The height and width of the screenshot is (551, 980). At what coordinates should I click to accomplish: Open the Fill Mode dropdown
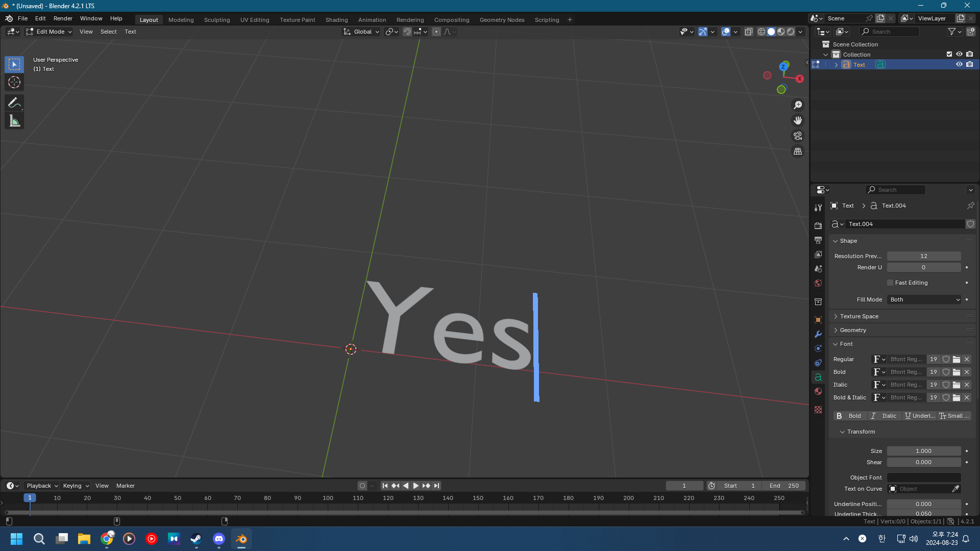(x=924, y=299)
